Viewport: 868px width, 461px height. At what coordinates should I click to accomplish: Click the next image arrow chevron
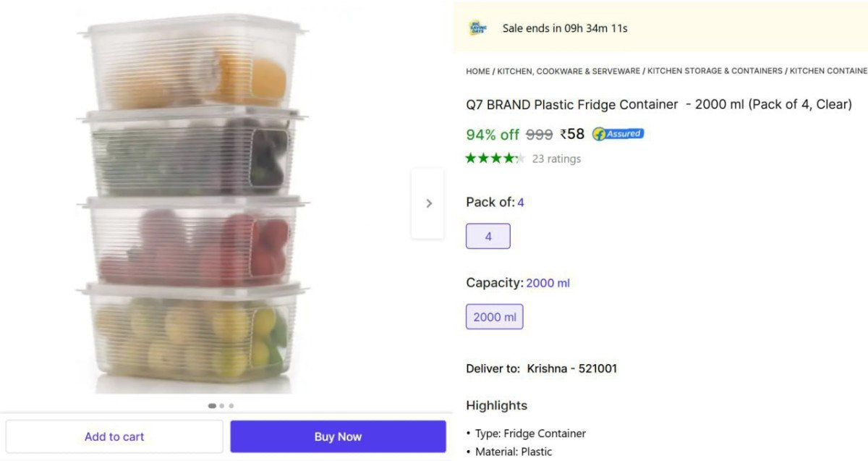pyautogui.click(x=427, y=203)
